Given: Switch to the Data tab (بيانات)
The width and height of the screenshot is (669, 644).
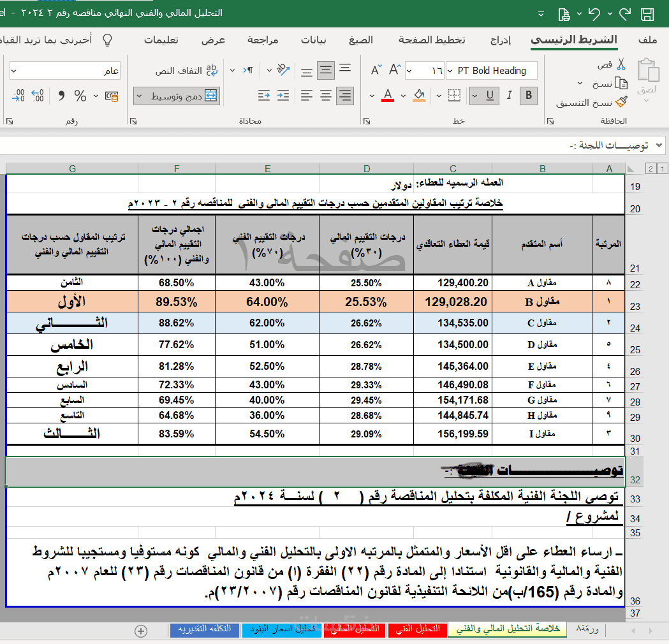Looking at the screenshot, I should coord(314,40).
